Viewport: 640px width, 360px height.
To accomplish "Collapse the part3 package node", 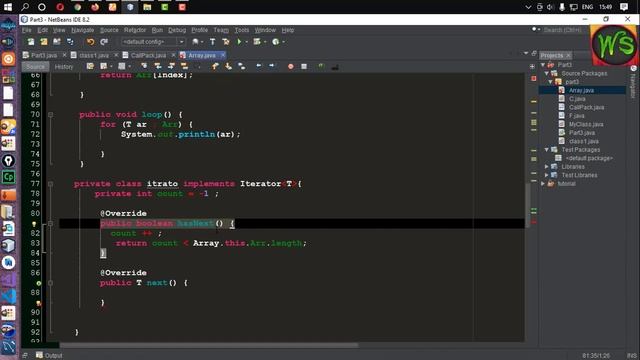I will tap(550, 82).
